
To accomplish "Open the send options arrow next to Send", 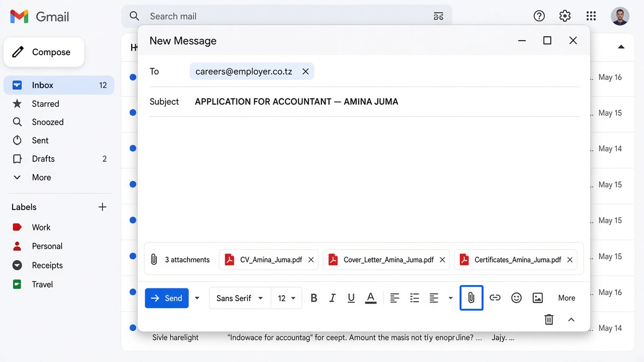I will pos(197,298).
